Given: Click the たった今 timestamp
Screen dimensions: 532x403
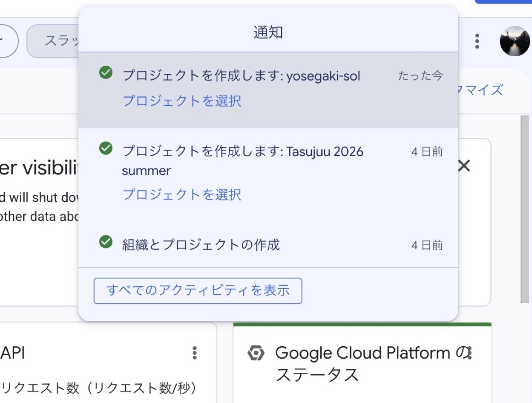Looking at the screenshot, I should 420,76.
